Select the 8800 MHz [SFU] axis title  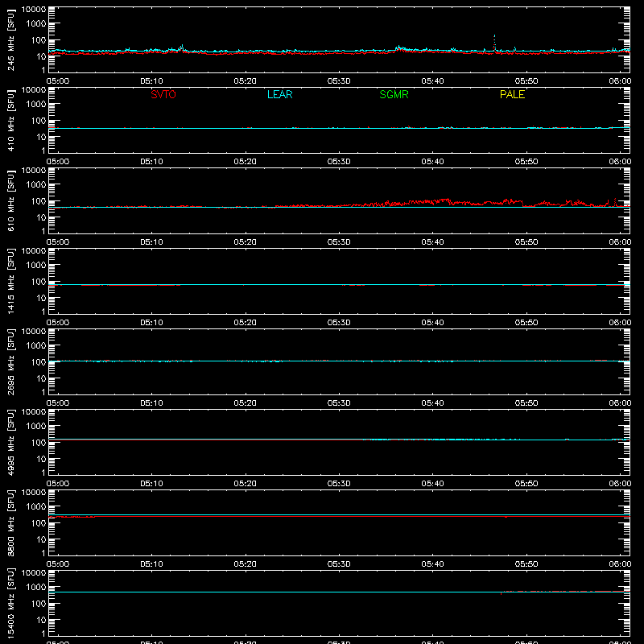[x=10, y=522]
